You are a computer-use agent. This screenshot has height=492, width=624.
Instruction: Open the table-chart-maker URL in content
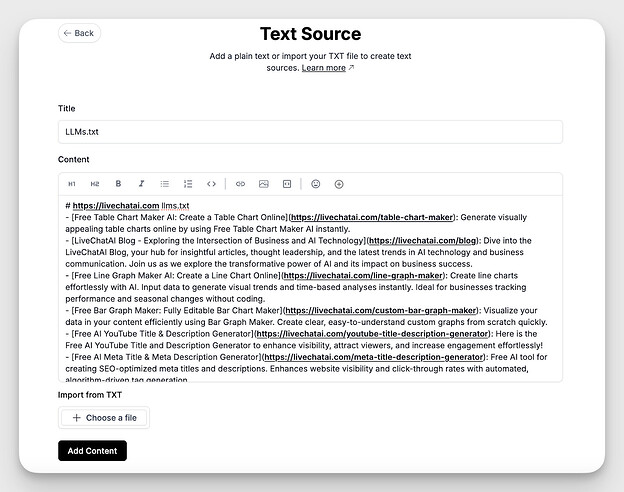[x=372, y=217]
